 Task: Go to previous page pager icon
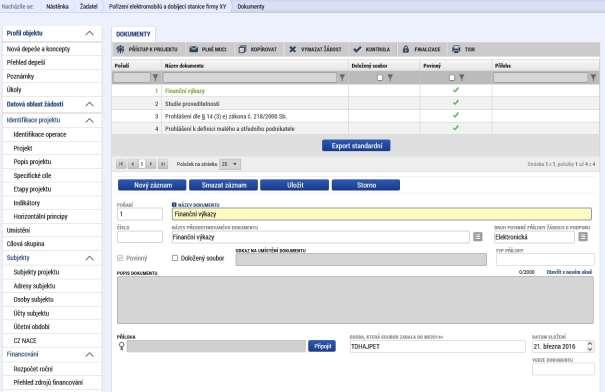tap(132, 164)
